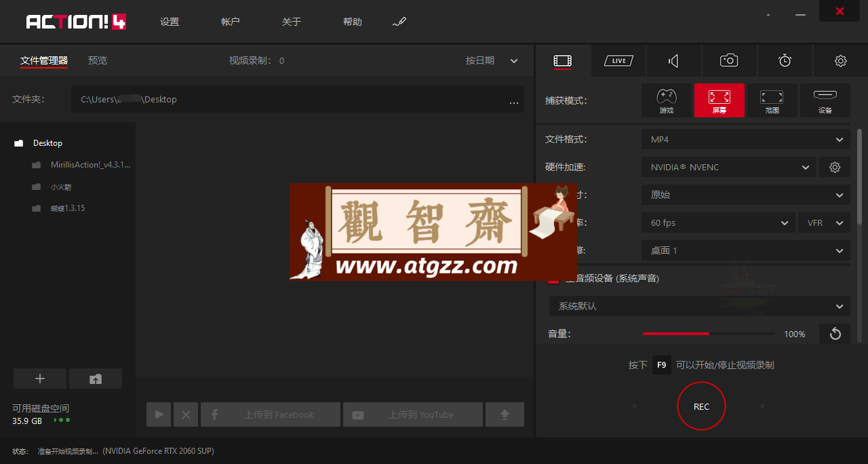Select game capture mode
Viewport: 868px width, 464px height.
click(x=667, y=100)
